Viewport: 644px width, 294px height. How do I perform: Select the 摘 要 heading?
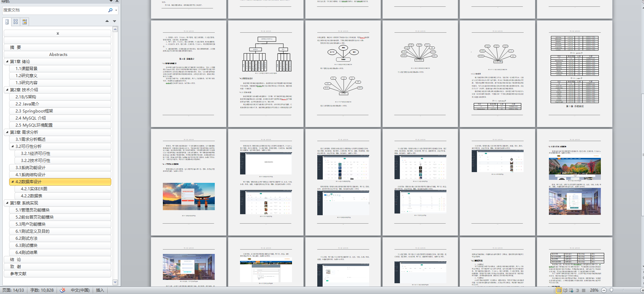[x=57, y=47]
